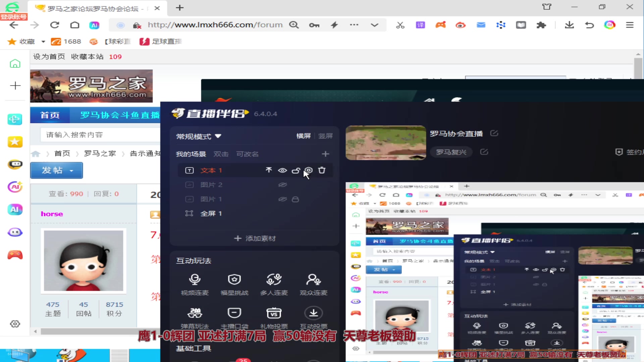Expand address bar dropdown chevron
This screenshot has width=644, height=362.
[x=375, y=25]
